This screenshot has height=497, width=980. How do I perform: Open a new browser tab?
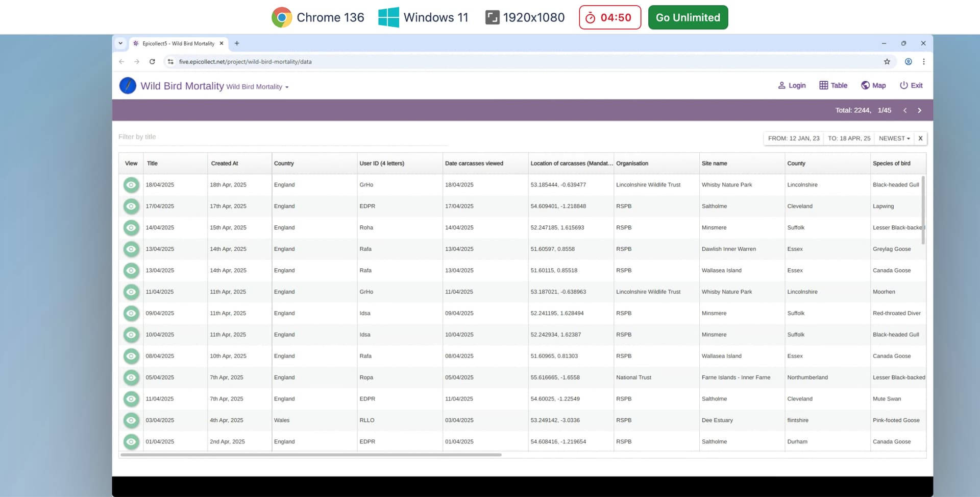237,43
